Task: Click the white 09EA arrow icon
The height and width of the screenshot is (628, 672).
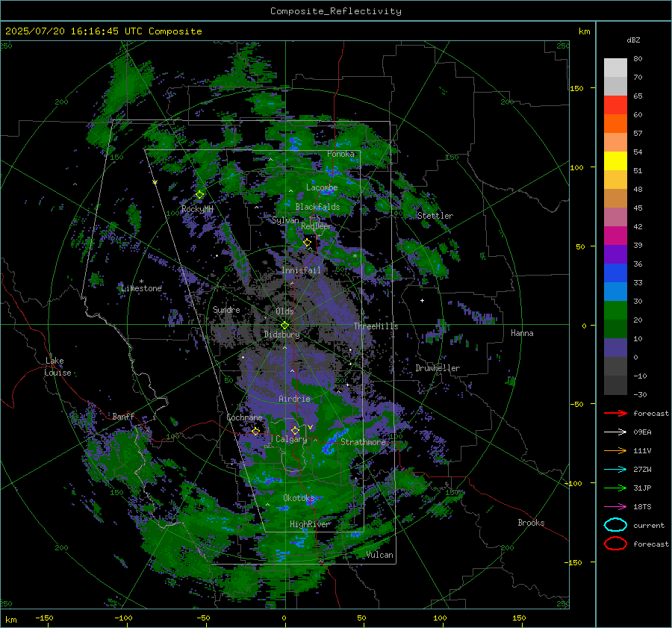Action: (x=615, y=432)
